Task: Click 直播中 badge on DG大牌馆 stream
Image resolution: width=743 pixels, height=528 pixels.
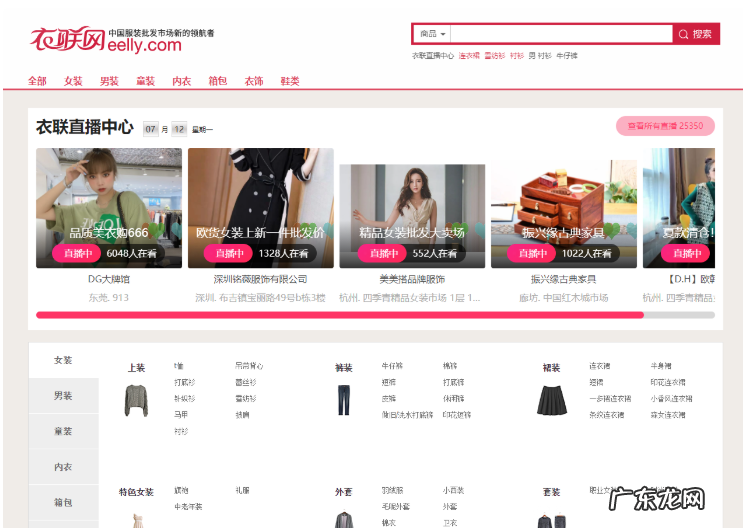Action: click(77, 254)
